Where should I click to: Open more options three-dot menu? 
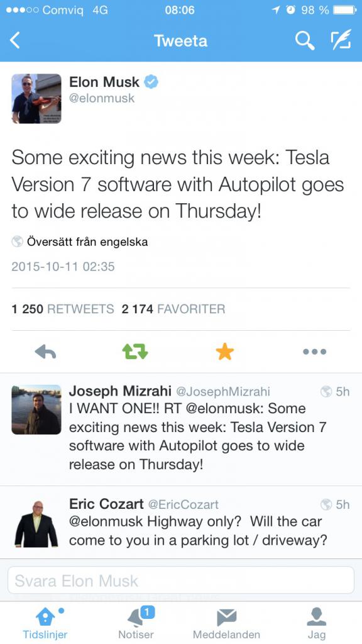pyautogui.click(x=315, y=352)
